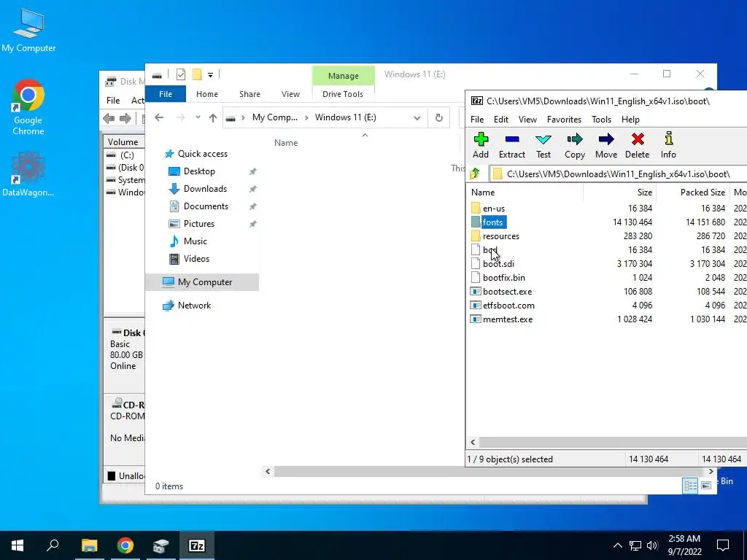Click the volume speaker tray icon
Screen dimensions: 747x560
click(652, 545)
